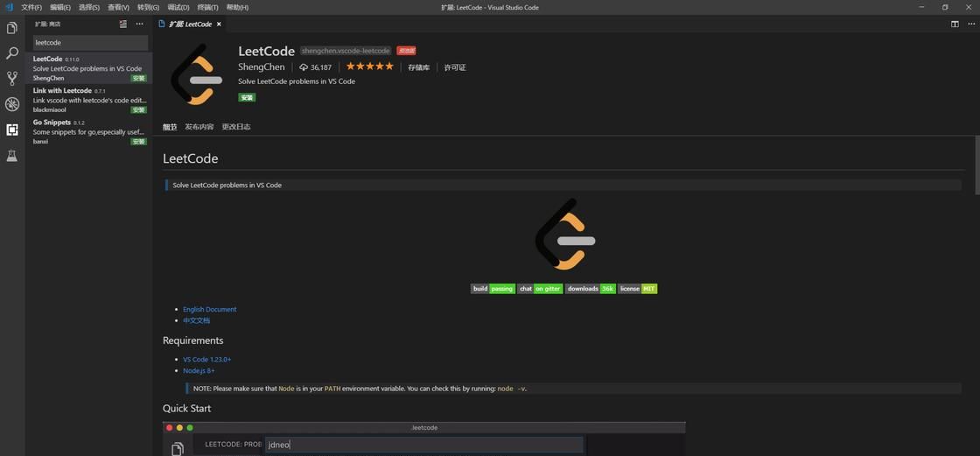
Task: Select LeetCode extension in results list
Action: click(89, 67)
